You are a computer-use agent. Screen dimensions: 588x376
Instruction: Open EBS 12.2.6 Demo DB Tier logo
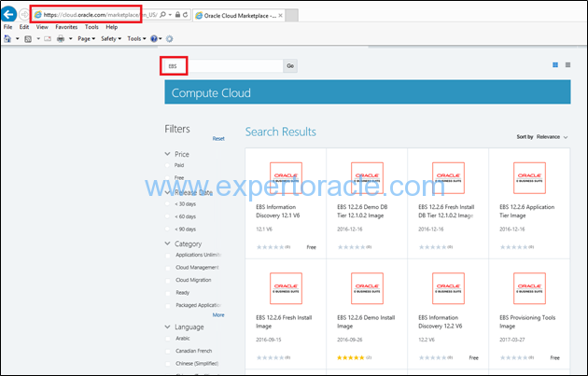pyautogui.click(x=367, y=178)
